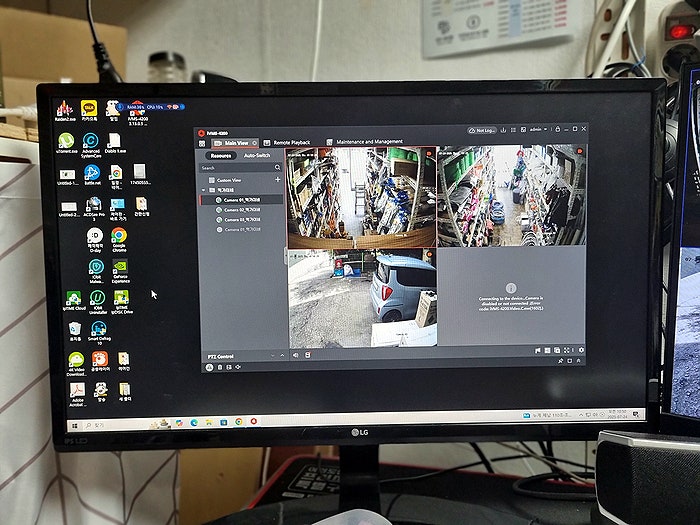Select the greyed-out offline camera entry
Image resolution: width=700 pixels, height=525 pixels.
coord(242,229)
